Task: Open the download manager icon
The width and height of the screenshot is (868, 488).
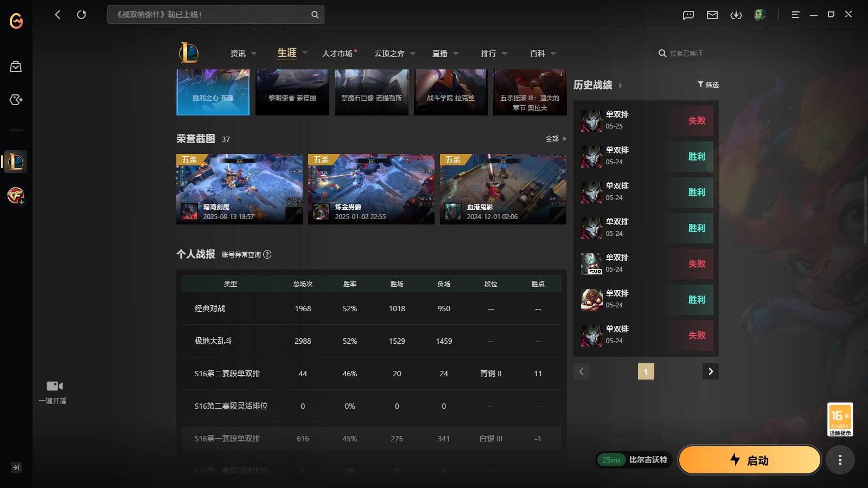Action: pyautogui.click(x=736, y=15)
